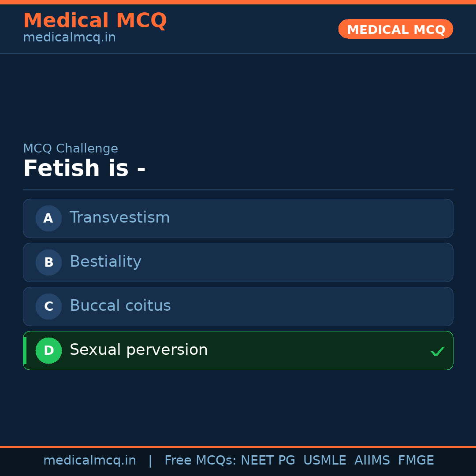Screen dimensions: 476x476
Task: Open the USMLE section
Action: click(325, 460)
